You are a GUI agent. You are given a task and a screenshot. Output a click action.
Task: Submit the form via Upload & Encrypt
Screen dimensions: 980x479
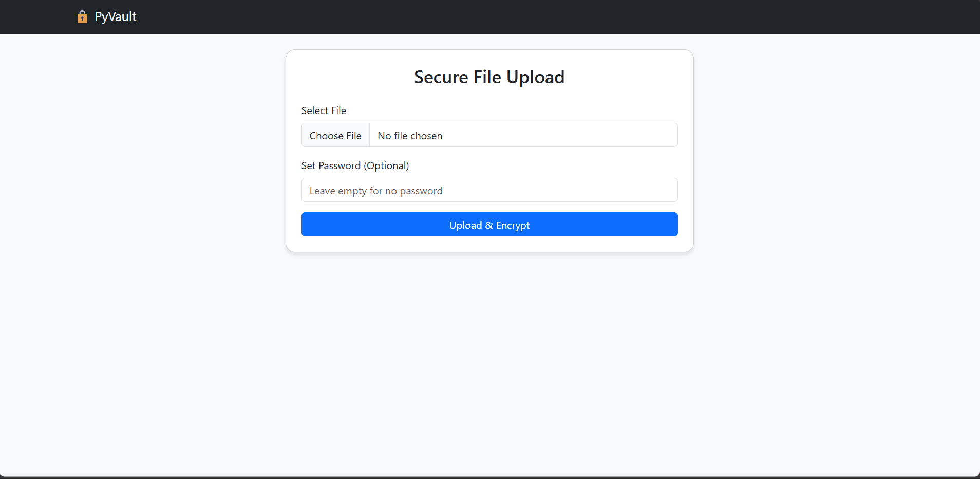pyautogui.click(x=489, y=225)
